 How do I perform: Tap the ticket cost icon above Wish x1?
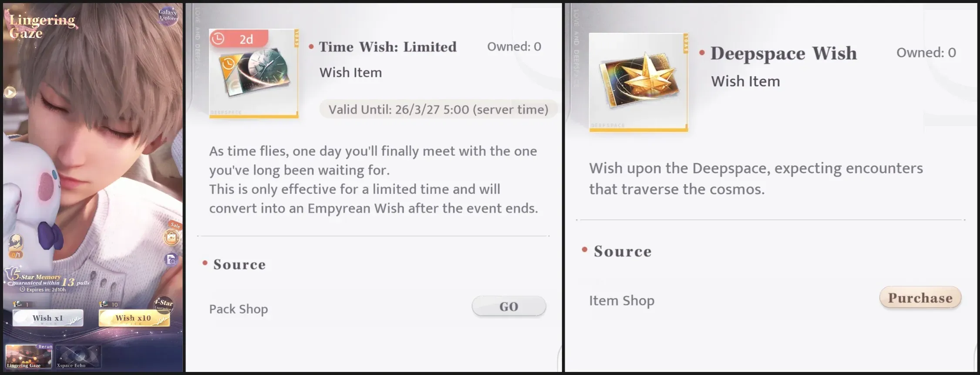[x=17, y=304]
